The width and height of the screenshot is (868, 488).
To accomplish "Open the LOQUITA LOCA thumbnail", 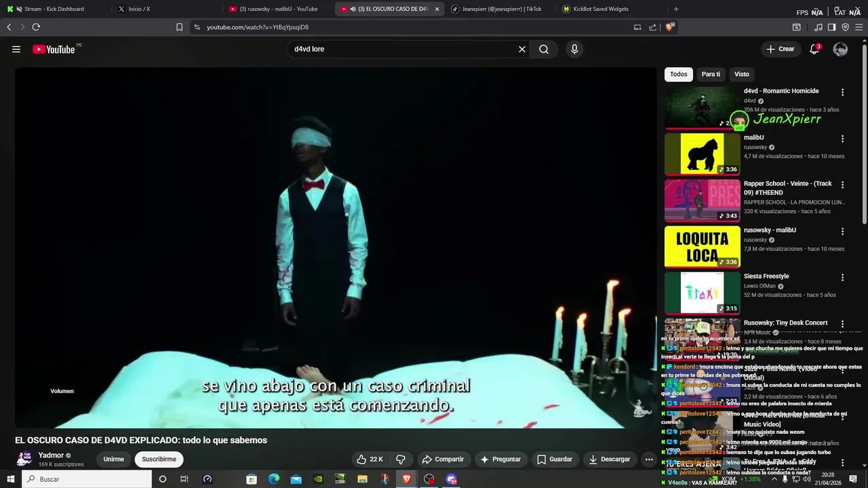I will [x=702, y=247].
